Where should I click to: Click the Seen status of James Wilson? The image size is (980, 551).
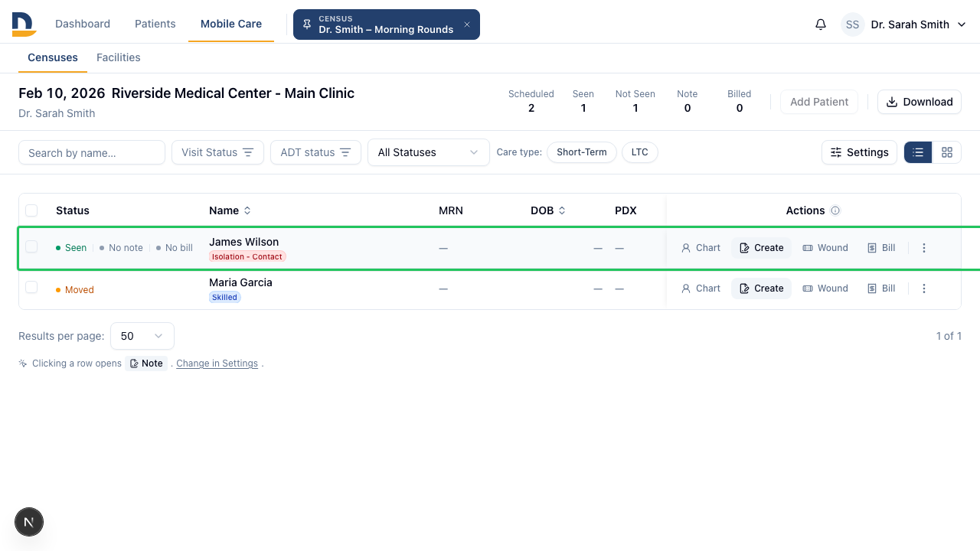pyautogui.click(x=71, y=248)
